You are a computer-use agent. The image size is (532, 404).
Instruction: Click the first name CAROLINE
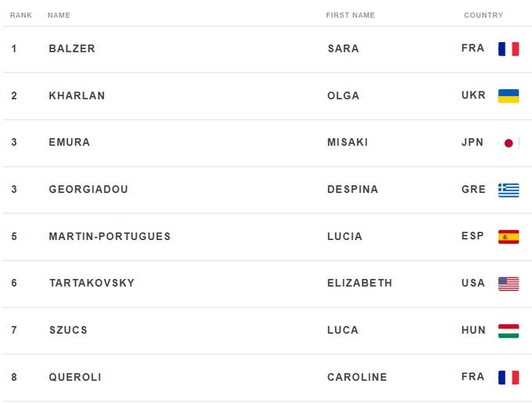coord(358,377)
